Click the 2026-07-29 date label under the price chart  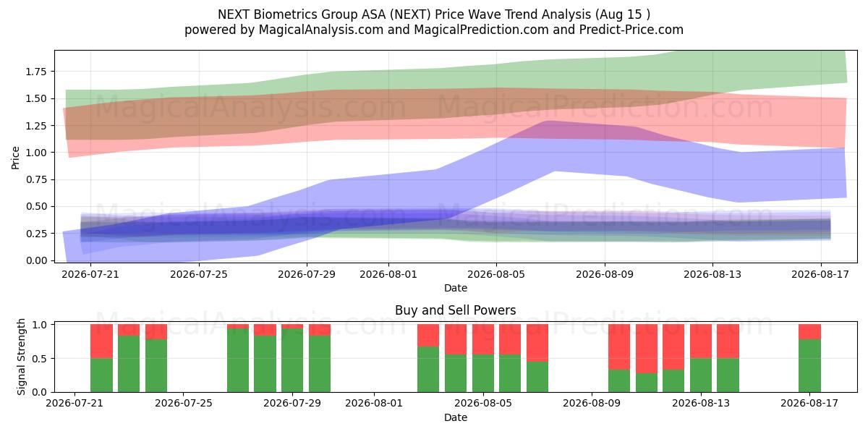(x=307, y=275)
